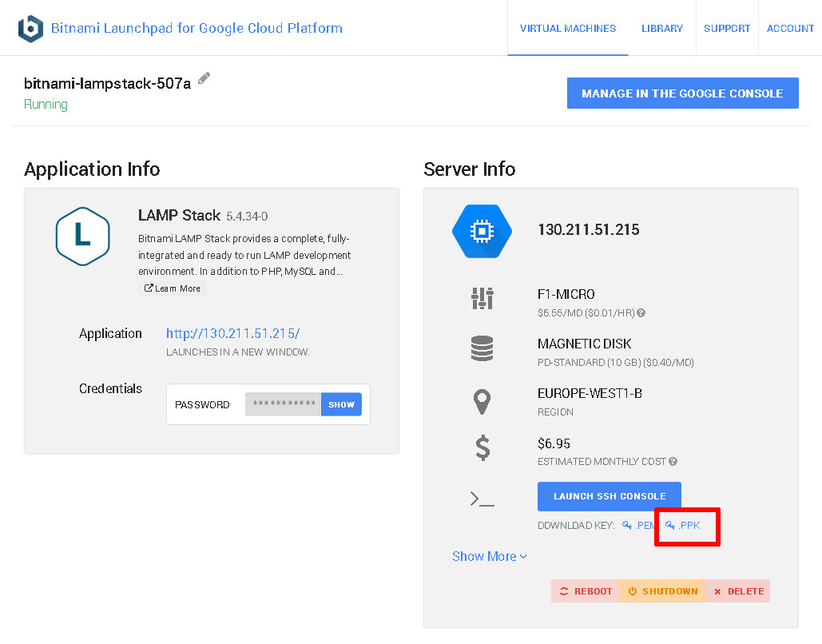The width and height of the screenshot is (822, 644).
Task: Show the hidden application password
Action: tap(341, 404)
